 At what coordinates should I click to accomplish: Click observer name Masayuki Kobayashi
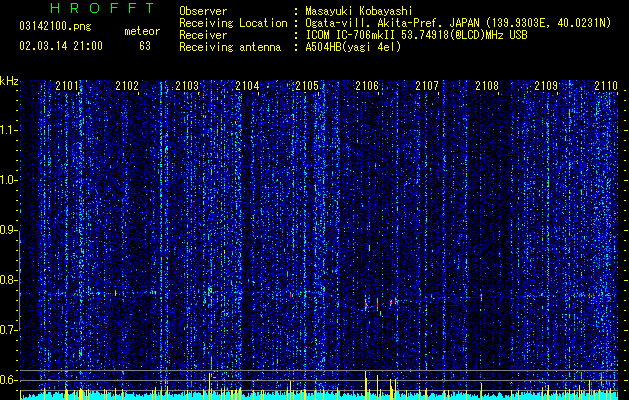pyautogui.click(x=358, y=11)
